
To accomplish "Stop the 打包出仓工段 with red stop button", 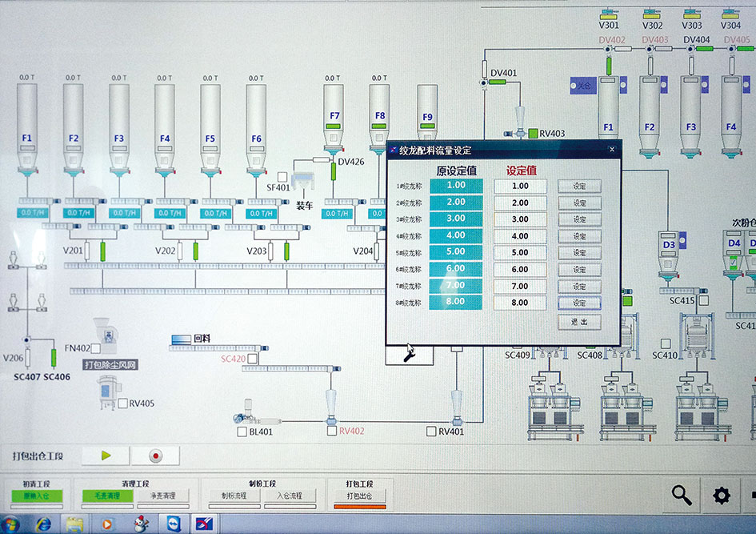I will tap(156, 456).
